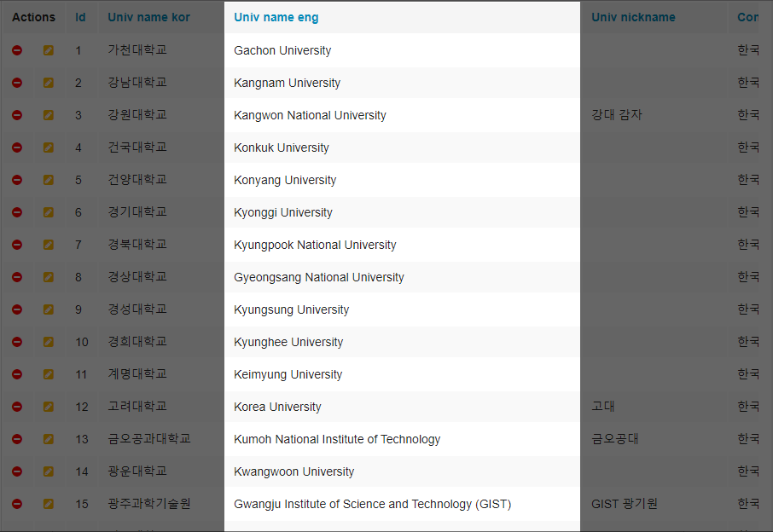Select Kyungpook National University cell
Viewport: 773px width, 532px height.
(x=402, y=245)
